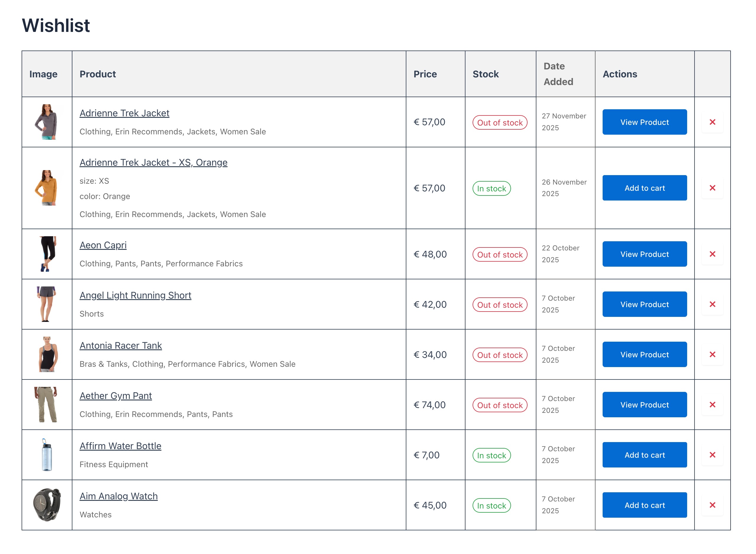Open the Aeon Capri product link
The width and height of the screenshot is (756, 554).
(103, 245)
